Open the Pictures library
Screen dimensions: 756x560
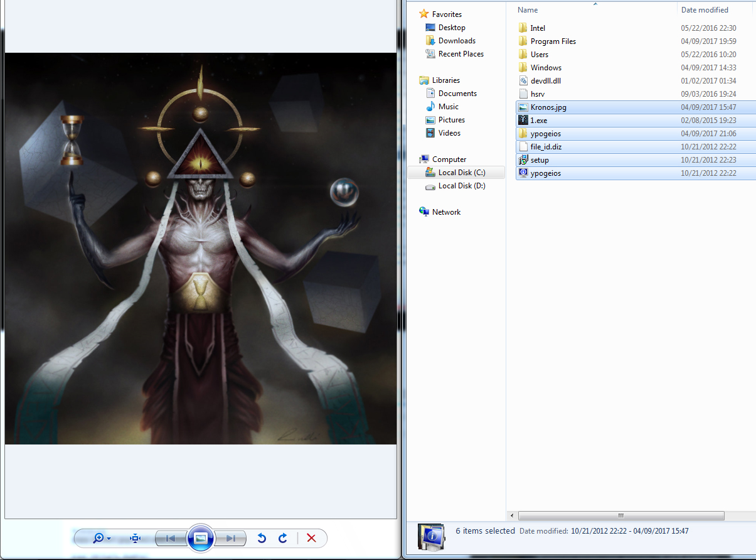(451, 120)
